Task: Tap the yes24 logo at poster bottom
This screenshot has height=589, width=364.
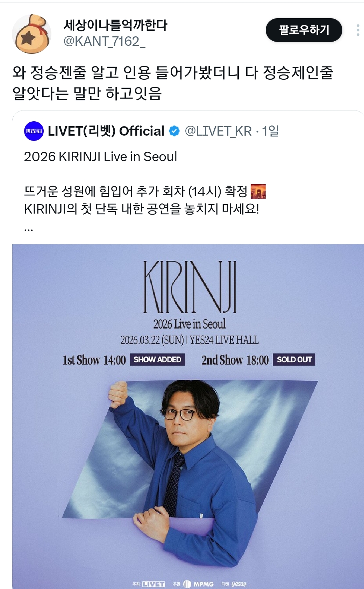Action: [x=238, y=584]
